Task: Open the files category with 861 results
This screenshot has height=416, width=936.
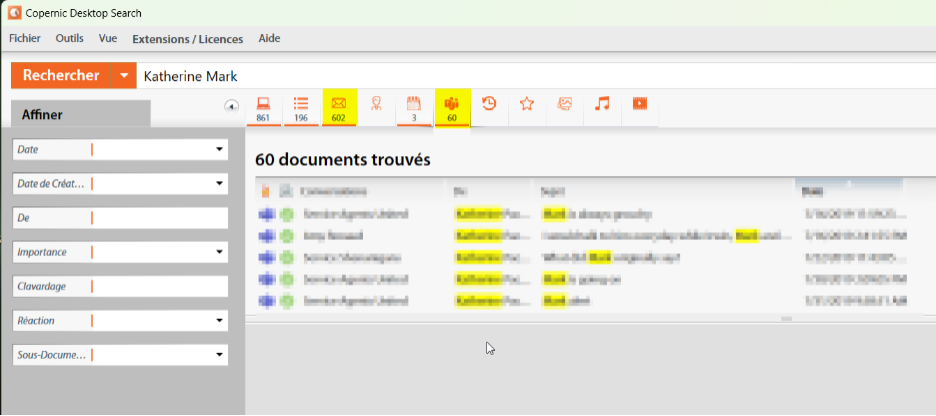Action: (x=263, y=108)
